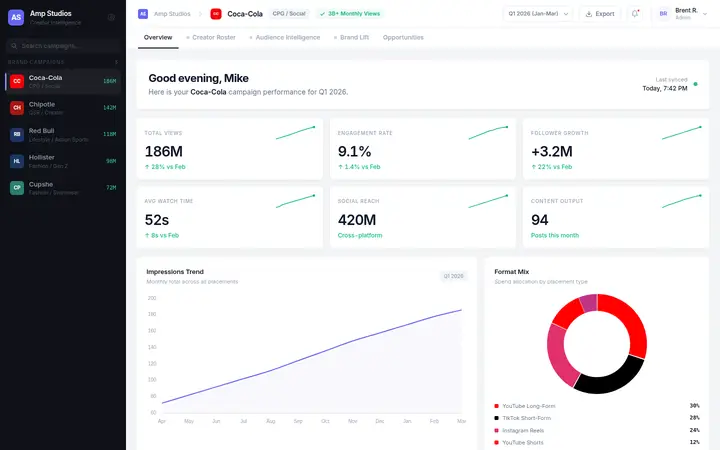720x450 pixels.
Task: Click the BR user avatar
Action: coord(664,14)
